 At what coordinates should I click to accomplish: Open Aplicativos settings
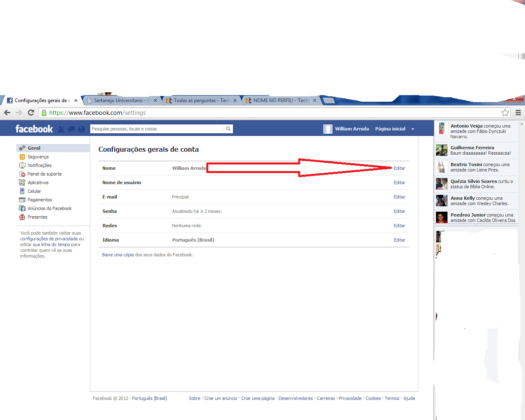click(x=38, y=183)
